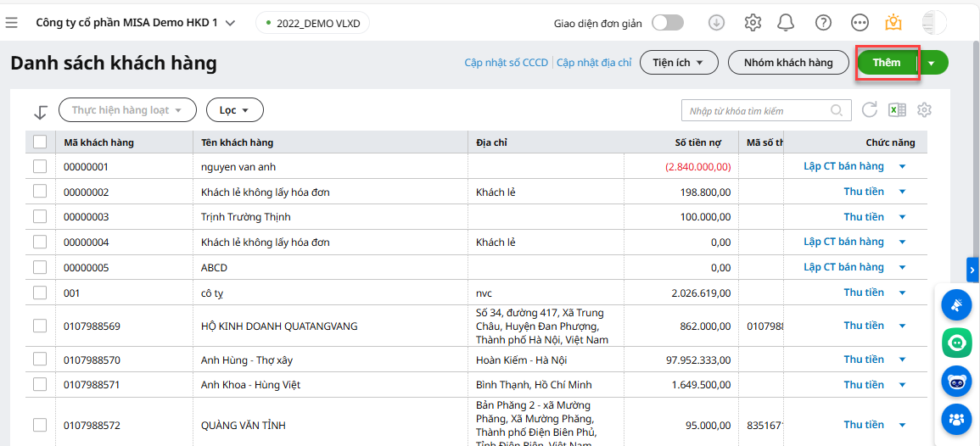Open the hamburger navigation menu
Viewport: 980px width, 446px height.
[x=12, y=23]
